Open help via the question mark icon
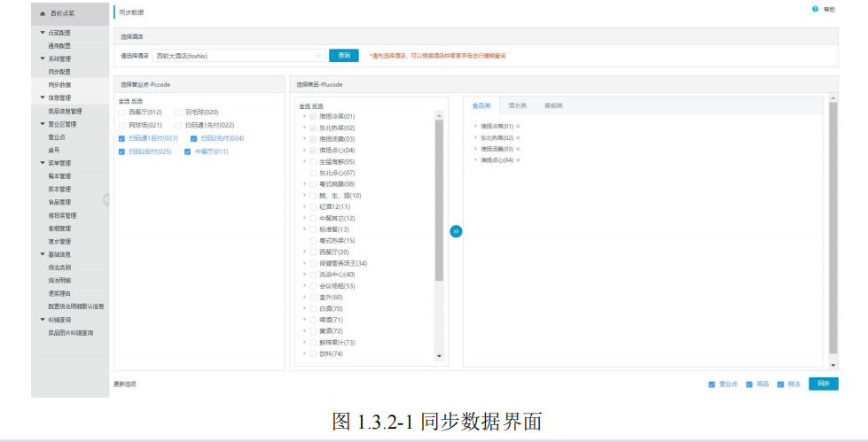The height and width of the screenshot is (442, 868). click(815, 9)
